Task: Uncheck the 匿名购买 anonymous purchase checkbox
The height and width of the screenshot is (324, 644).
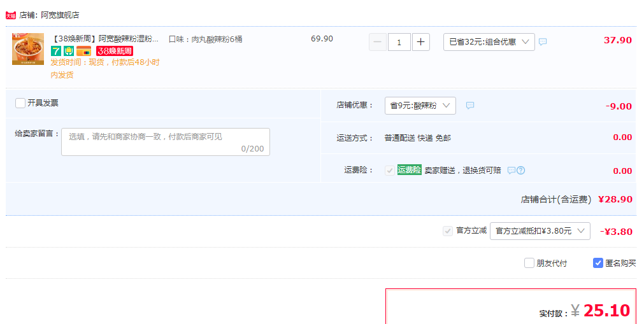Action: (598, 263)
